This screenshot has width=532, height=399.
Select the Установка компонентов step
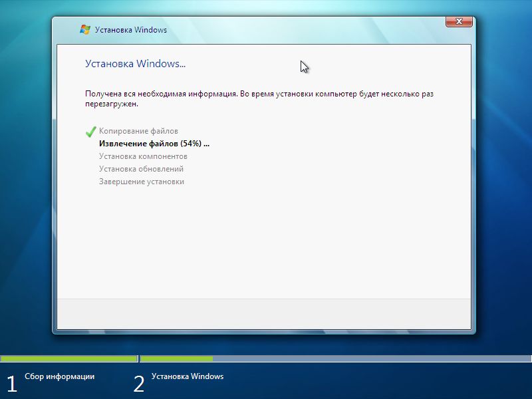pyautogui.click(x=143, y=156)
